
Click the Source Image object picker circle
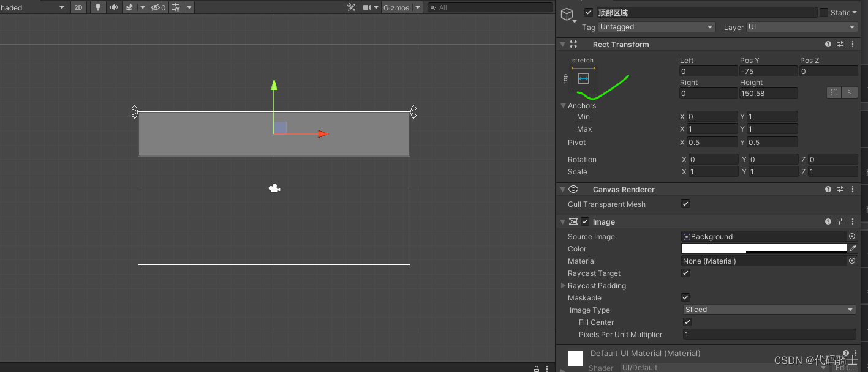click(851, 236)
